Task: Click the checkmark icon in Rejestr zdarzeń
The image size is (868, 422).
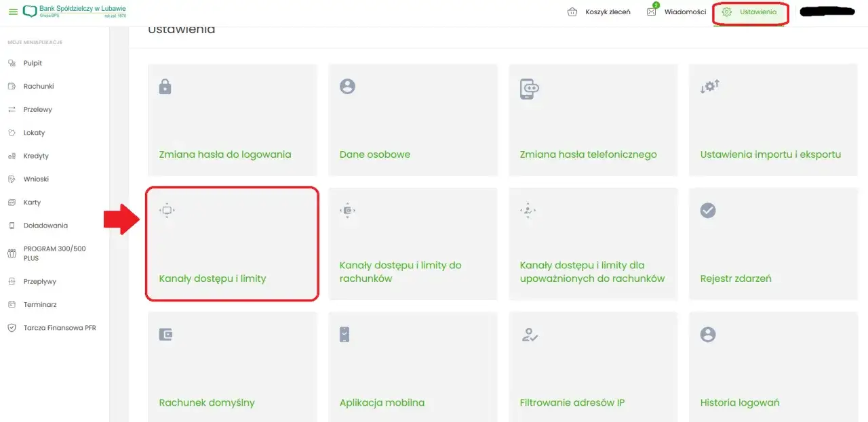Action: coord(708,211)
